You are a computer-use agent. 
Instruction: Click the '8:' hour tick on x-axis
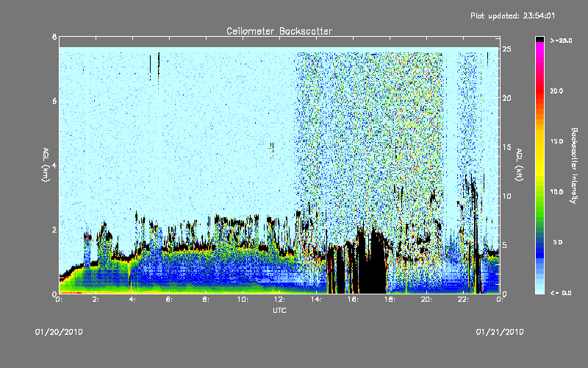coord(206,300)
